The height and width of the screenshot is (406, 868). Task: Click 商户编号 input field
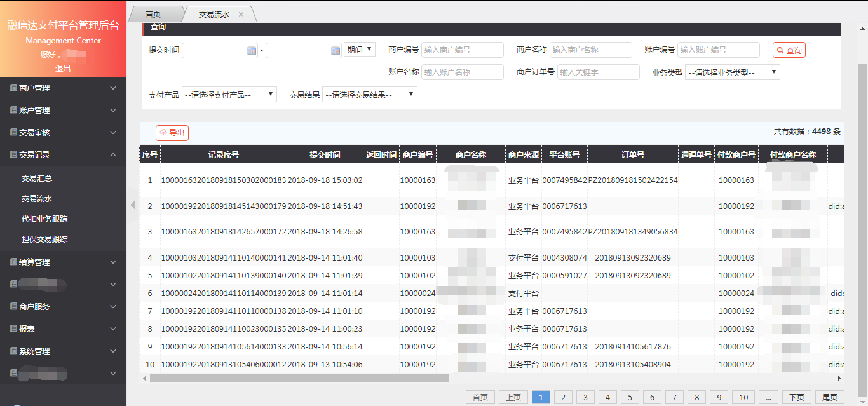(463, 50)
